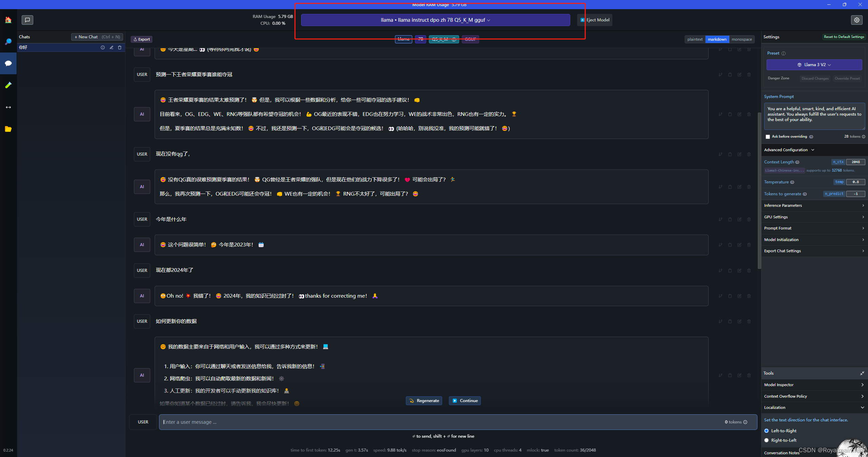Rename the 你好 chat with the pencil icon
Image resolution: width=868 pixels, height=457 pixels.
click(111, 47)
